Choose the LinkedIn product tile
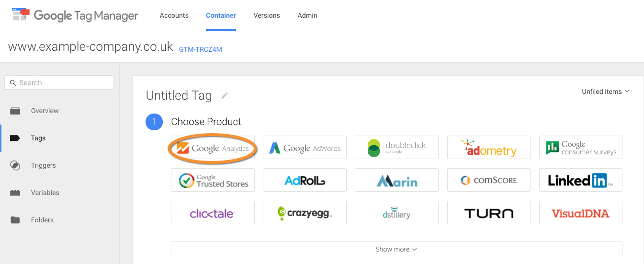This screenshot has width=644, height=264. point(580,180)
